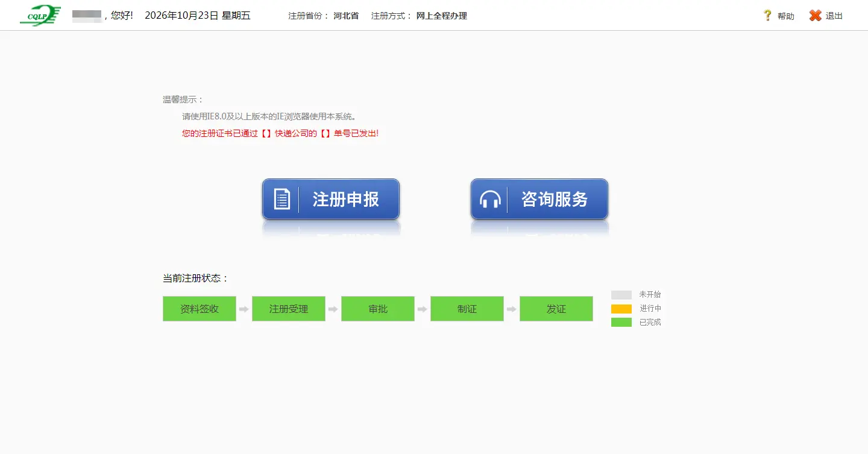Click the 当前注册状态 heading
This screenshot has width=868, height=454.
coord(197,278)
